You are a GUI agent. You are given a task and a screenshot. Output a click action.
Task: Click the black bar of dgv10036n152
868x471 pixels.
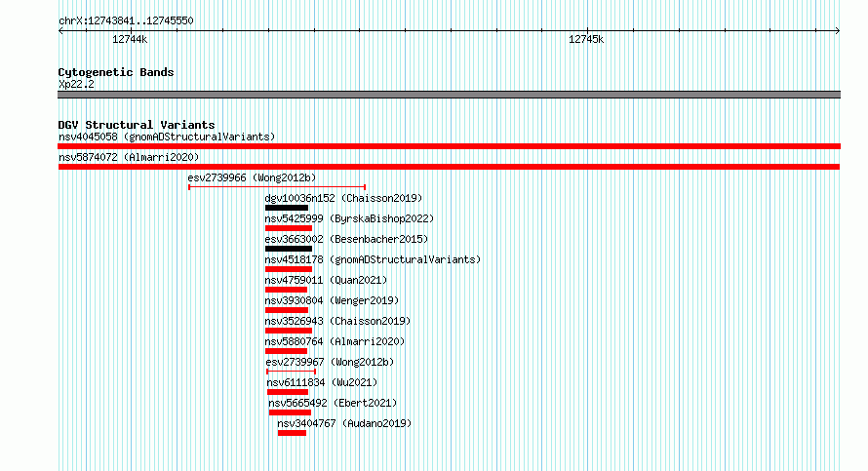286,208
